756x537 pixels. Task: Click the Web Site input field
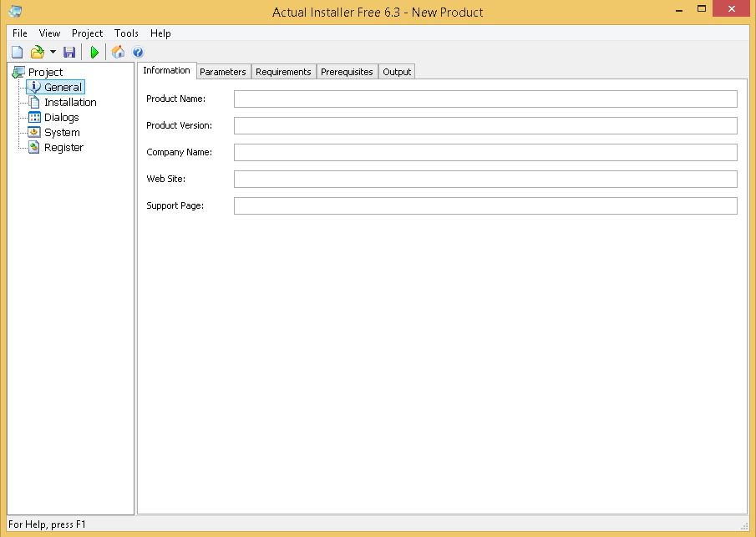(485, 179)
